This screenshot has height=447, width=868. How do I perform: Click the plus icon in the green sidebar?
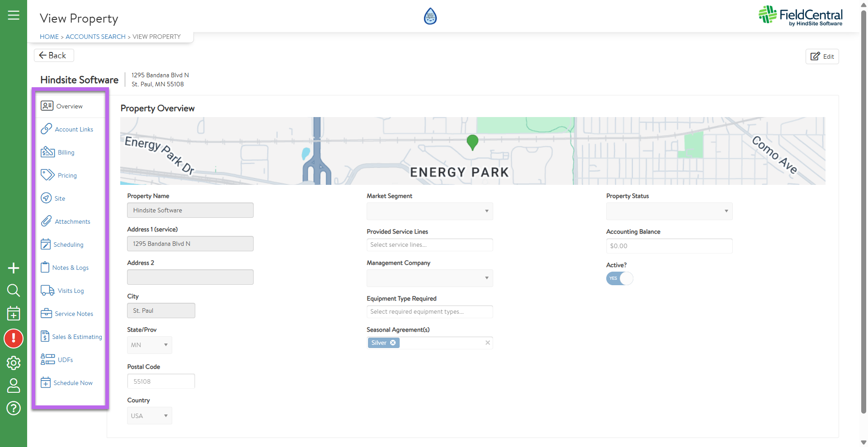tap(14, 268)
